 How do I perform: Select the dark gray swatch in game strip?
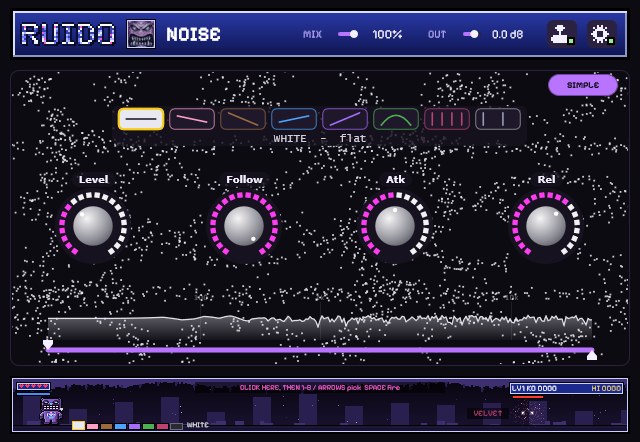pos(176,426)
